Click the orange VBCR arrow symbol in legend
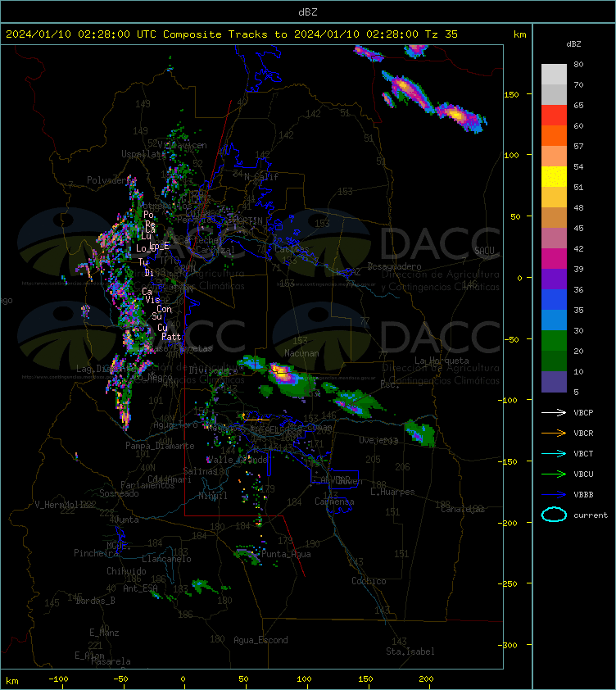Viewport: 616px width, 690px height. point(554,433)
